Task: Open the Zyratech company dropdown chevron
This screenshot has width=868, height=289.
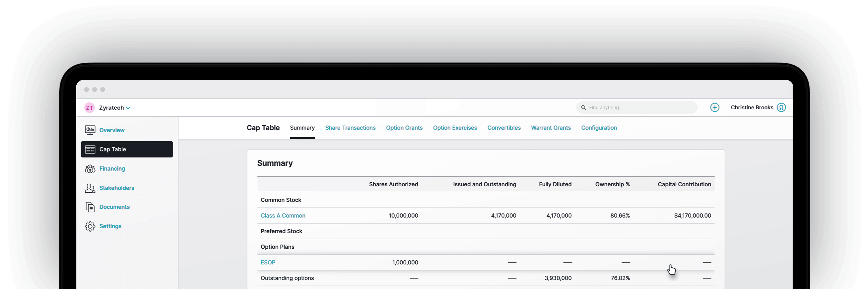Action: pos(128,108)
